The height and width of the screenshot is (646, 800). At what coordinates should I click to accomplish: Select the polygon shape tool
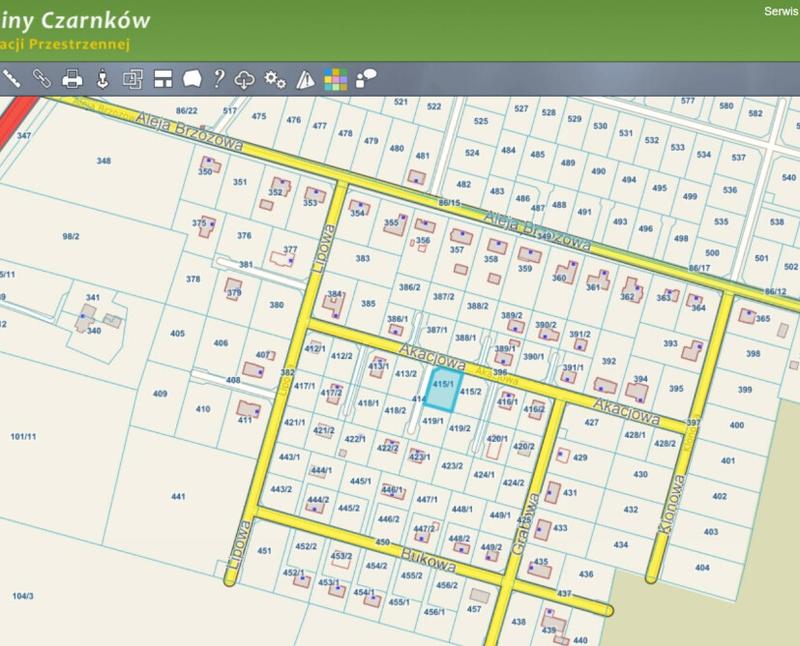click(192, 77)
